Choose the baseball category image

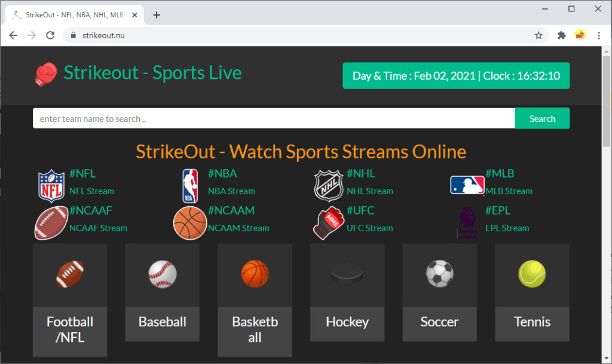(x=163, y=274)
